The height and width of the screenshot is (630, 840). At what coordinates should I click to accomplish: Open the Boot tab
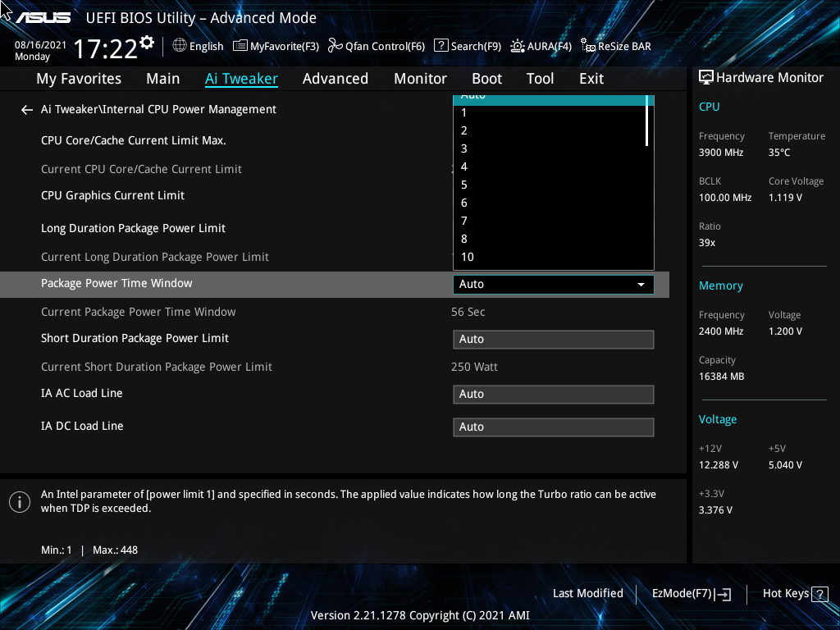(486, 79)
